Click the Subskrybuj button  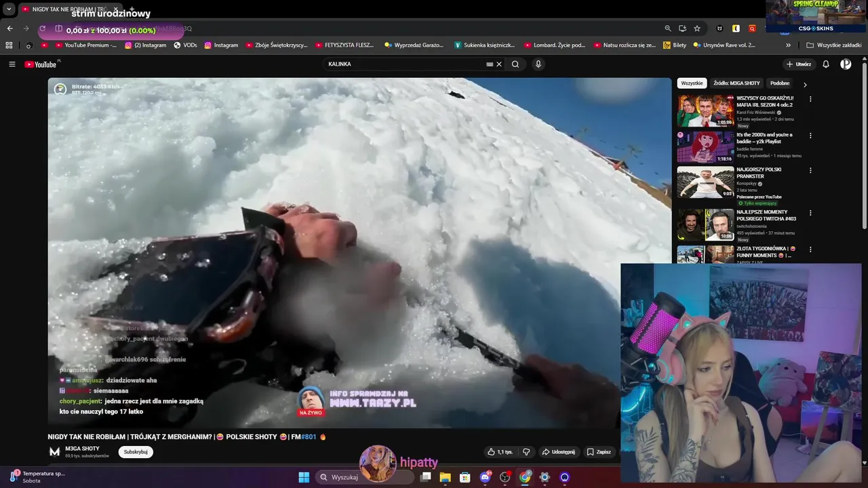(x=136, y=452)
